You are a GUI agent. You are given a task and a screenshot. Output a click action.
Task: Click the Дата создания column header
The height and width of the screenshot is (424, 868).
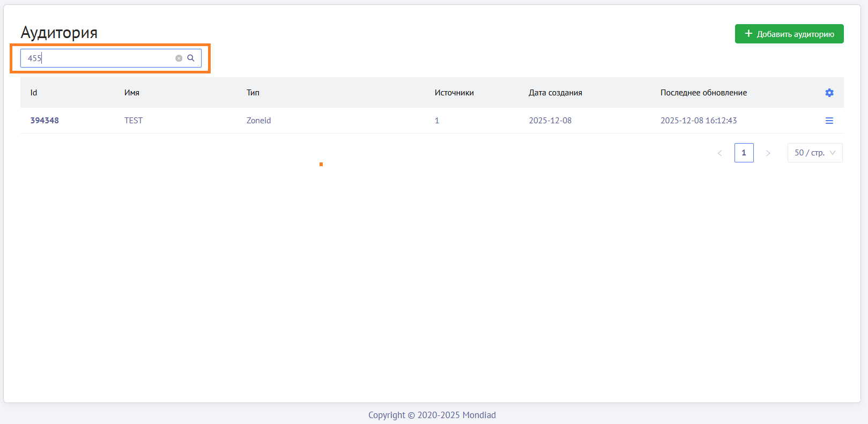[x=555, y=93]
